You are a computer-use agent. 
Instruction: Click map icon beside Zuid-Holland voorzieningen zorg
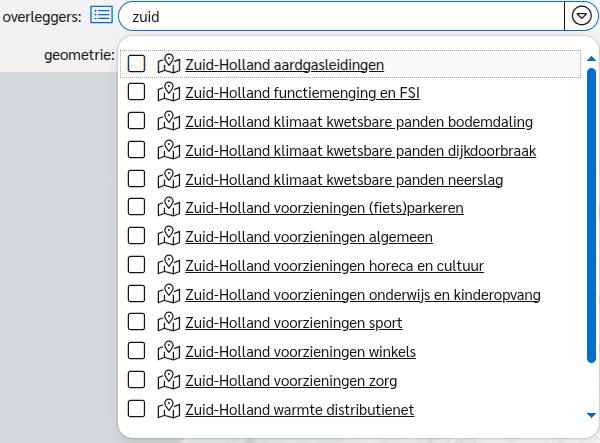tap(169, 379)
